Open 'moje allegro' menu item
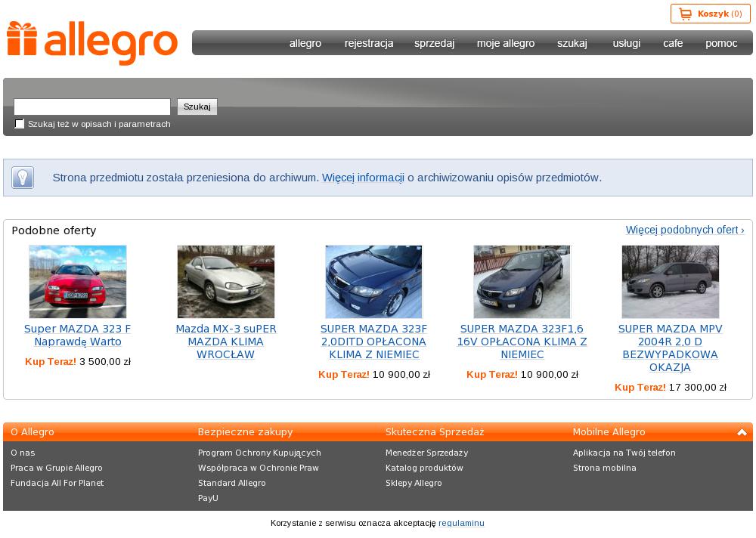The width and height of the screenshot is (756, 538). pos(506,43)
